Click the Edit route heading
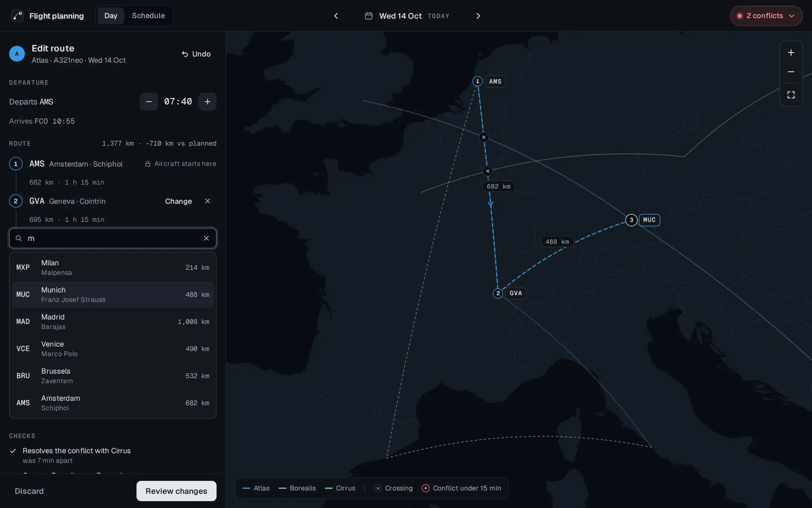 point(53,48)
